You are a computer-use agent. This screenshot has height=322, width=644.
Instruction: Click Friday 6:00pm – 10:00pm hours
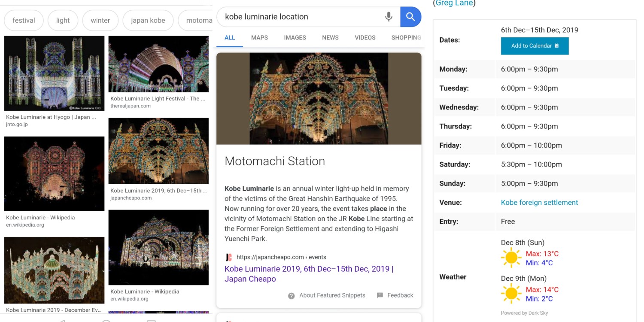(x=531, y=146)
